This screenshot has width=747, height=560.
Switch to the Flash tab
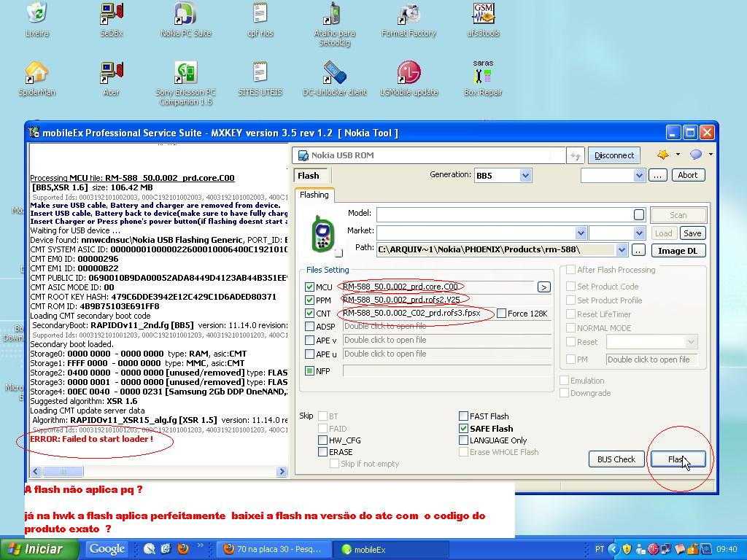tap(309, 176)
